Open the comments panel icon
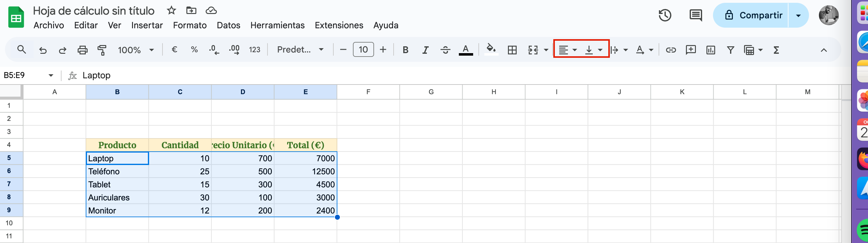 pos(696,16)
